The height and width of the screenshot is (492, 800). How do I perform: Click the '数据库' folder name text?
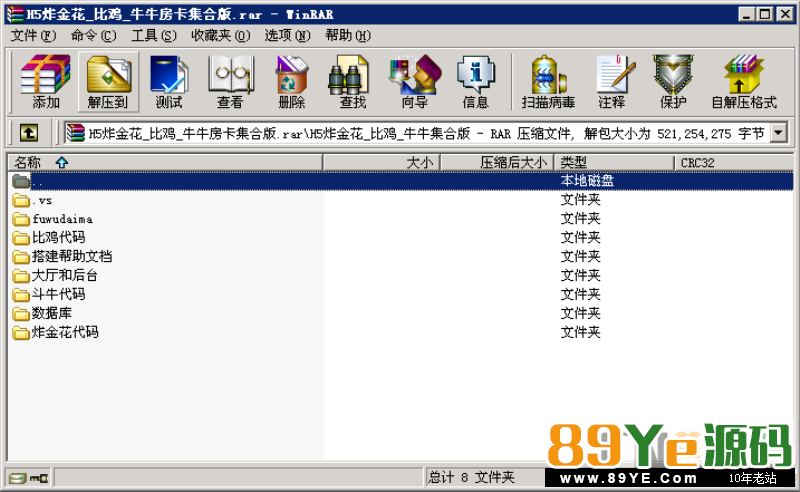[52, 313]
